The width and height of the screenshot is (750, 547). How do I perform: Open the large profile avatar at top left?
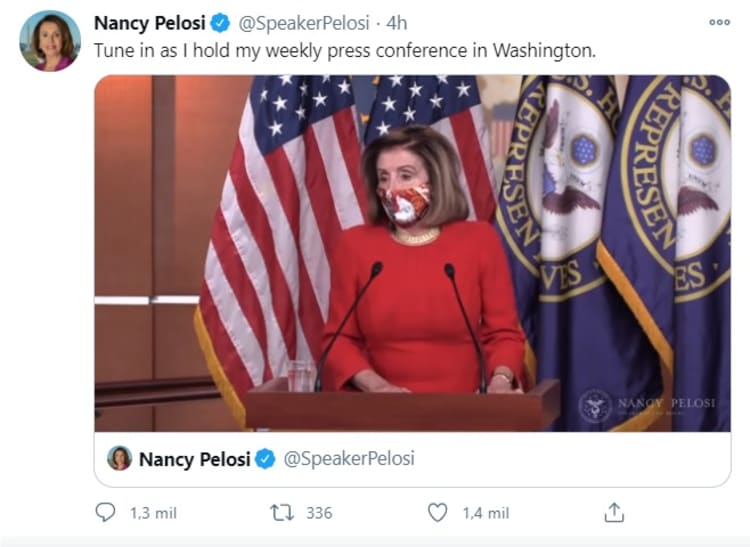50,40
